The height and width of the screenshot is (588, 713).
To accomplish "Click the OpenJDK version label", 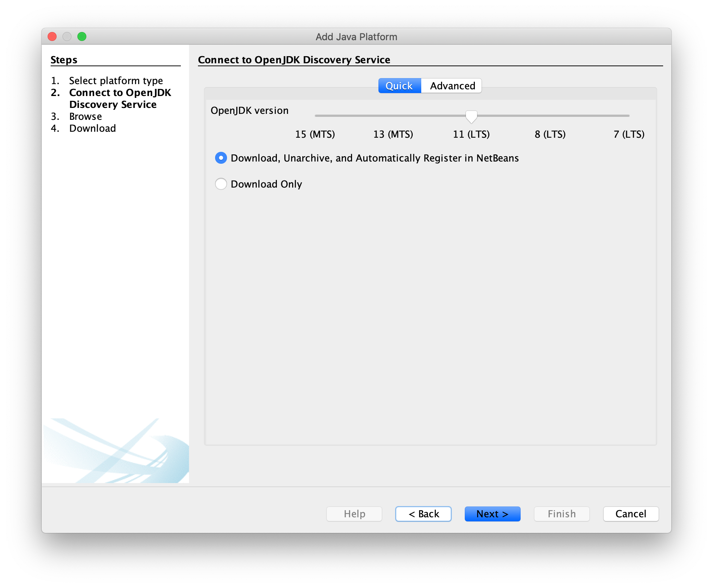I will tap(249, 111).
